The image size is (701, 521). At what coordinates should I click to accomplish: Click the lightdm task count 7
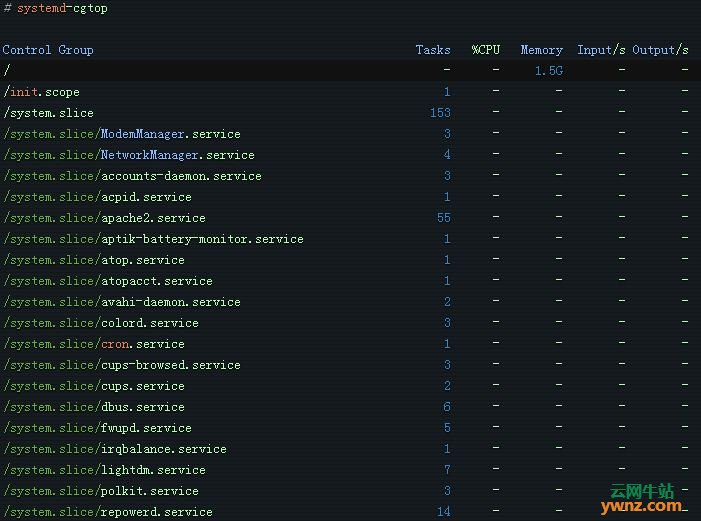pyautogui.click(x=447, y=470)
